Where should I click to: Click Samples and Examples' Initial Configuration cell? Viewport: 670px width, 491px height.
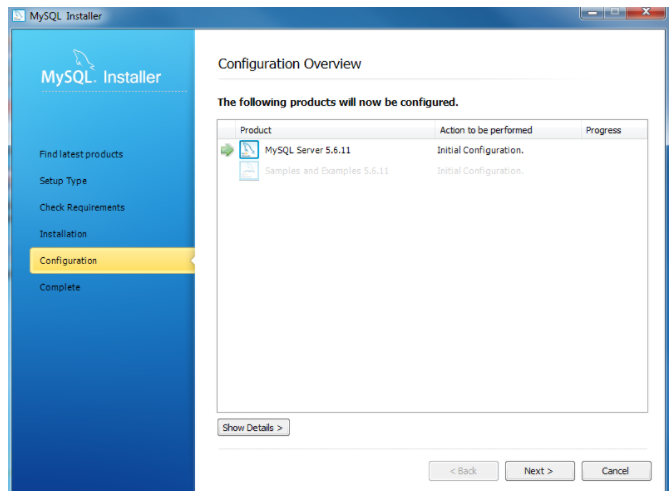[x=480, y=171]
